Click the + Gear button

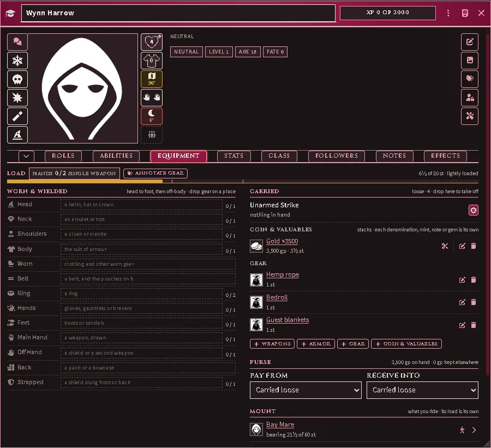tap(353, 344)
